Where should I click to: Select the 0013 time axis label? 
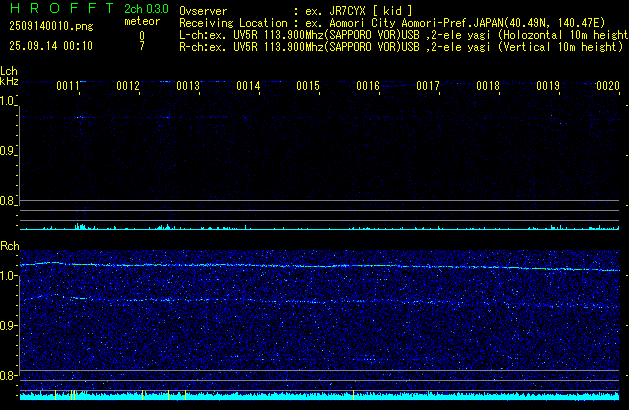pos(188,86)
